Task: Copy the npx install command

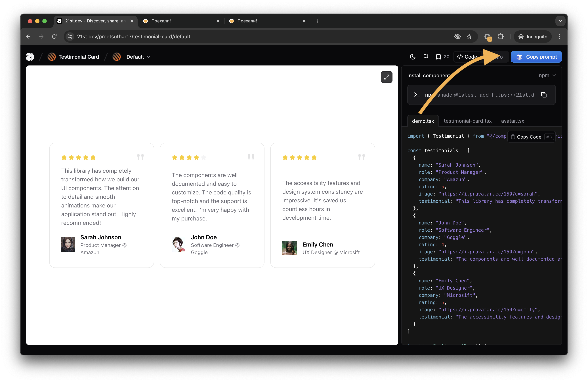Action: coord(543,95)
